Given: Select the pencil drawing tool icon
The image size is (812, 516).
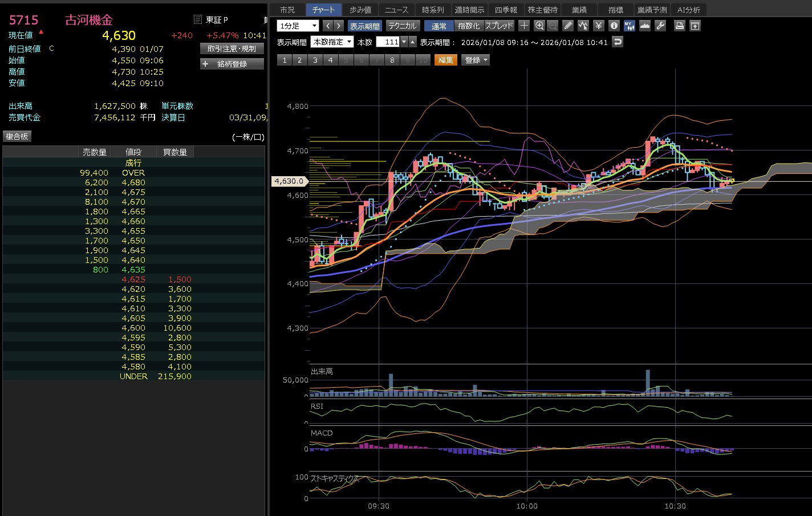Looking at the screenshot, I should coord(567,26).
